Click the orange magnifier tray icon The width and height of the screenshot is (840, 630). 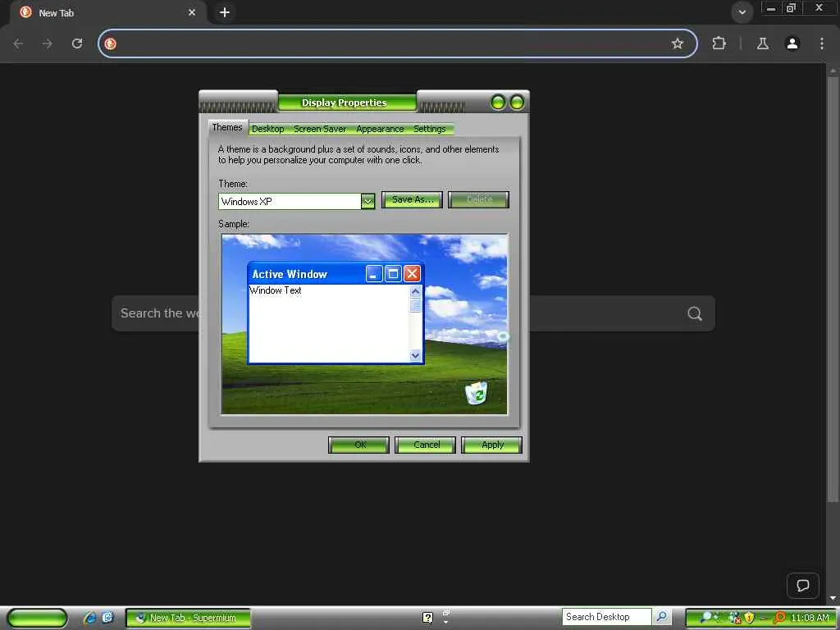(779, 618)
